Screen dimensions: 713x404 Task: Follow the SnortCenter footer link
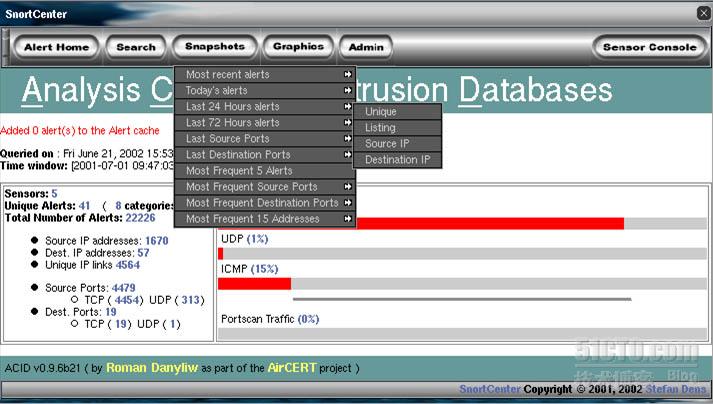[x=490, y=389]
